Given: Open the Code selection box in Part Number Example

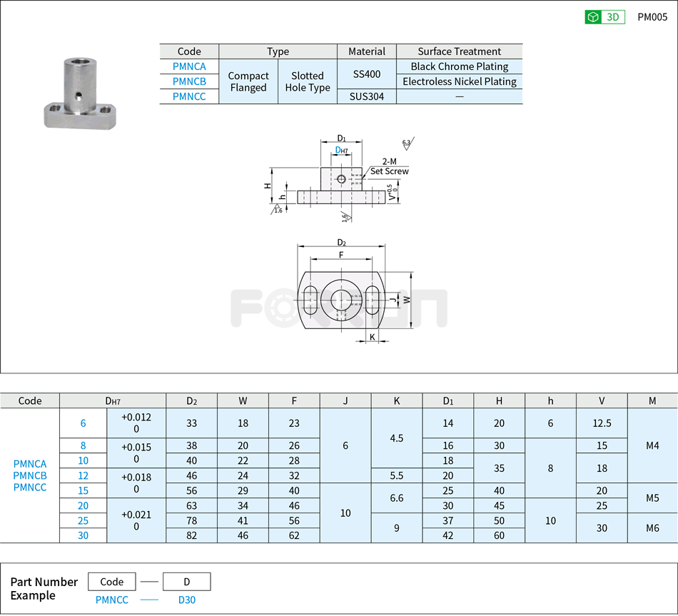Looking at the screenshot, I should [112, 582].
